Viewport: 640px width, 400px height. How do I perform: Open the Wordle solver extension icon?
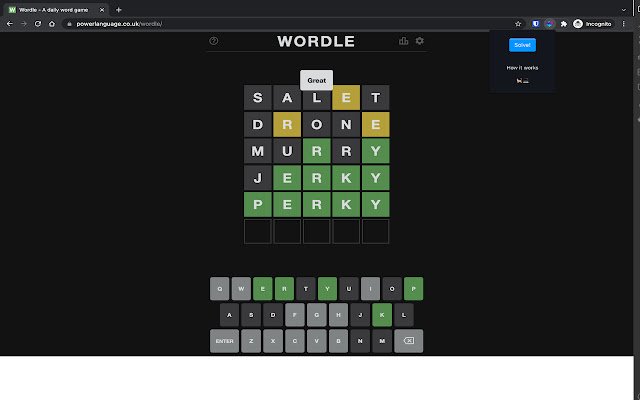click(x=549, y=24)
